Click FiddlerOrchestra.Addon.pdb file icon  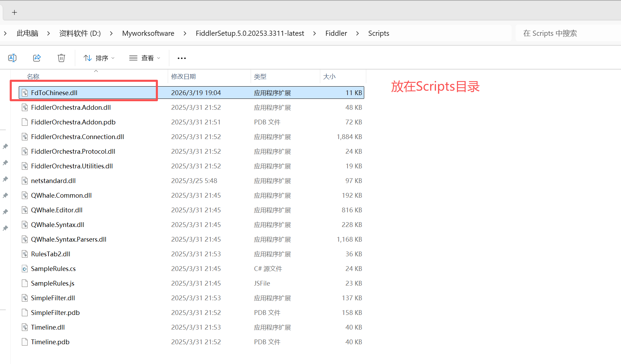click(25, 122)
